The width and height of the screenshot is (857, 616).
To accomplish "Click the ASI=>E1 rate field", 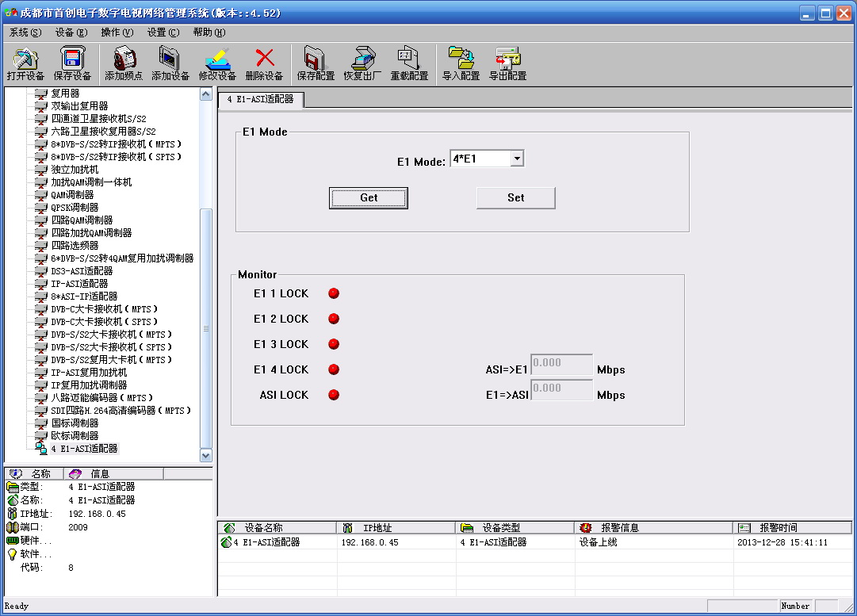I will click(561, 365).
